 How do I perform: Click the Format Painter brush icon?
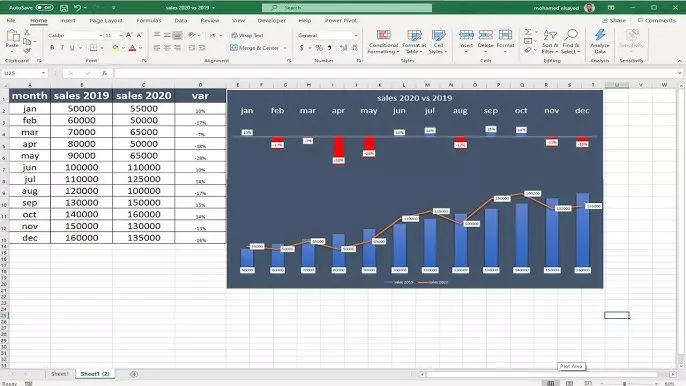click(x=27, y=50)
